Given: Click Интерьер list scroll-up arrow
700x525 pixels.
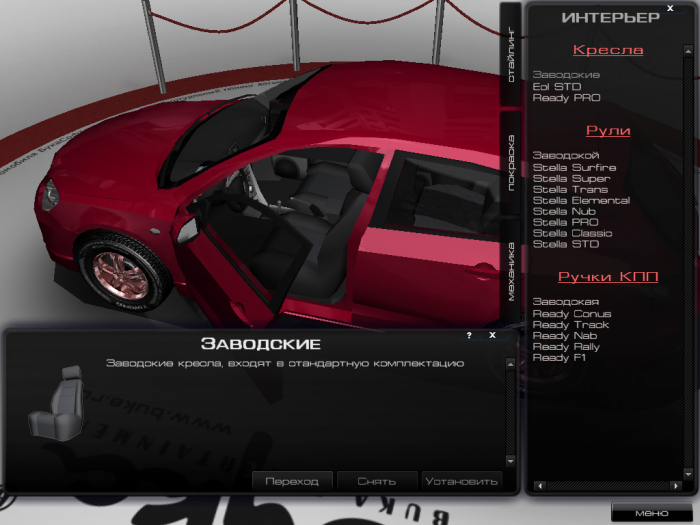Looking at the screenshot, I should (x=688, y=51).
